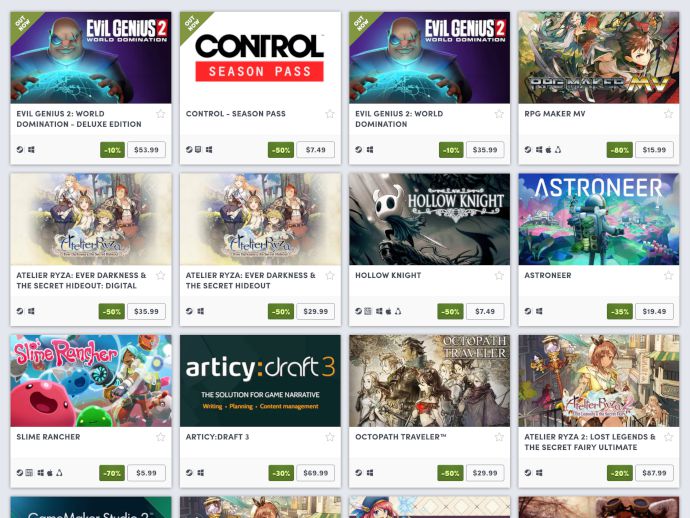Open the Control Season Pass banner image
This screenshot has height=518, width=690.
point(260,58)
